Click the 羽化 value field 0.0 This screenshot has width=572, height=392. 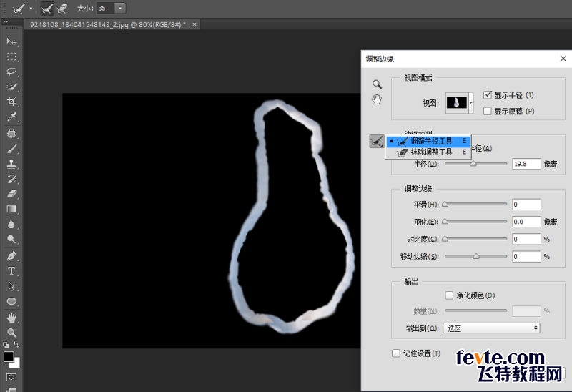526,222
